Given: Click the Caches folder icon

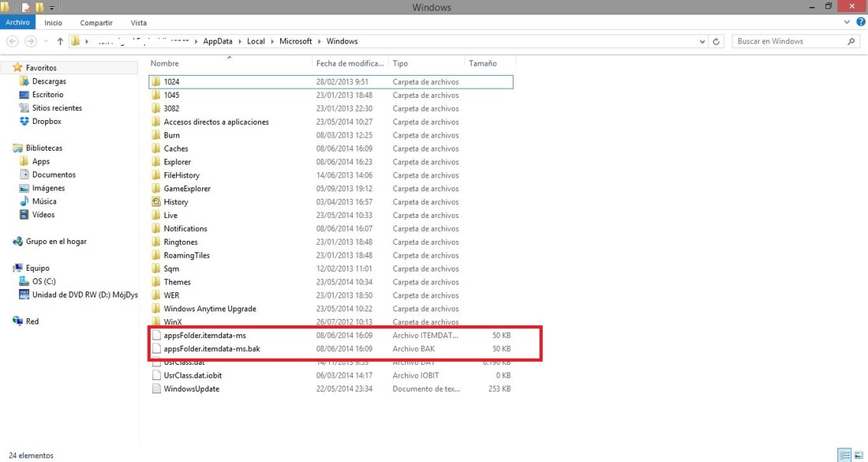Looking at the screenshot, I should point(156,148).
